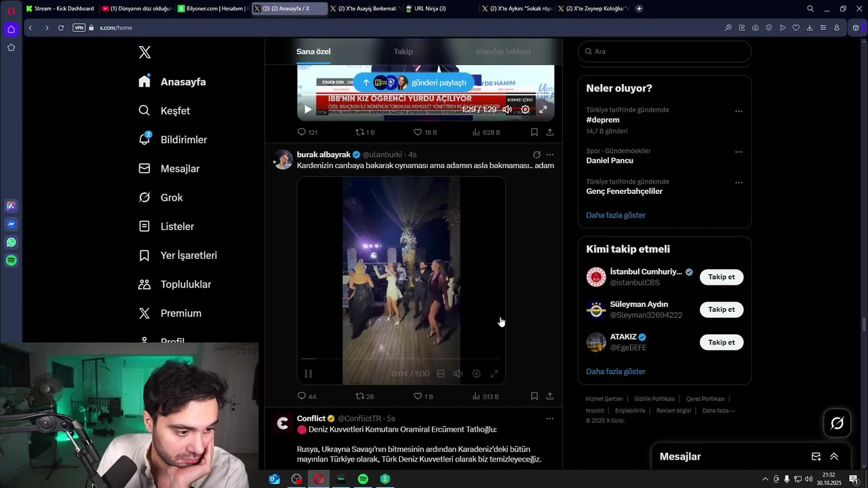Open more options for Daniel Pancu trend
Image resolution: width=868 pixels, height=488 pixels.
[x=738, y=152]
